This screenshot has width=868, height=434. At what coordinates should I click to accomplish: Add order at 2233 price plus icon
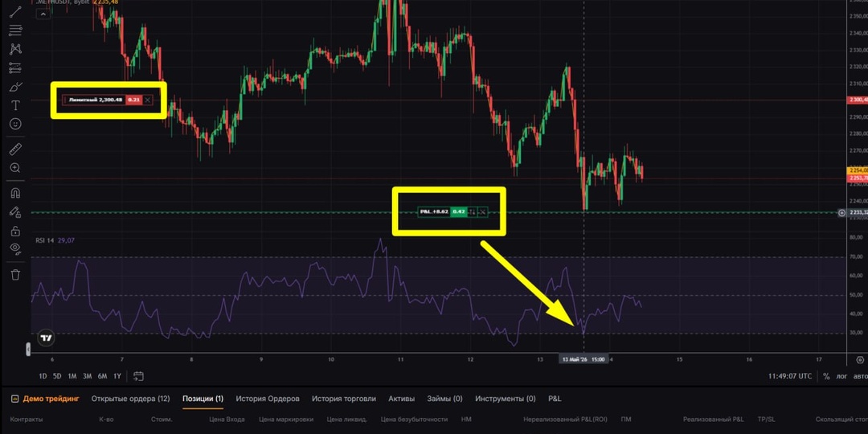point(841,212)
